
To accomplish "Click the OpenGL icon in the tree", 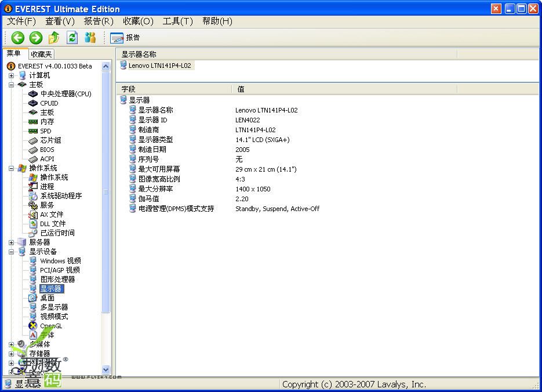I will (x=33, y=326).
